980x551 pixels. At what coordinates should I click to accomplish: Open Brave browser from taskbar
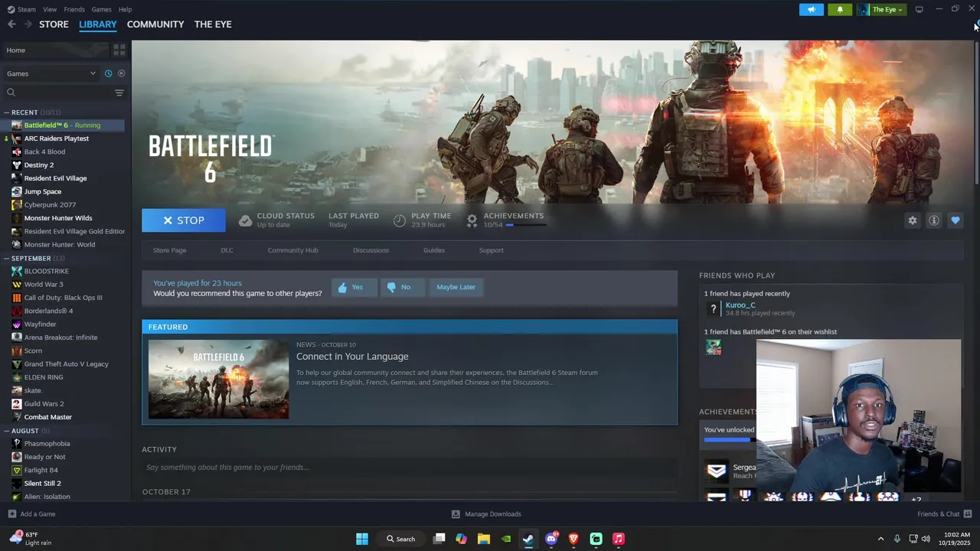(573, 539)
